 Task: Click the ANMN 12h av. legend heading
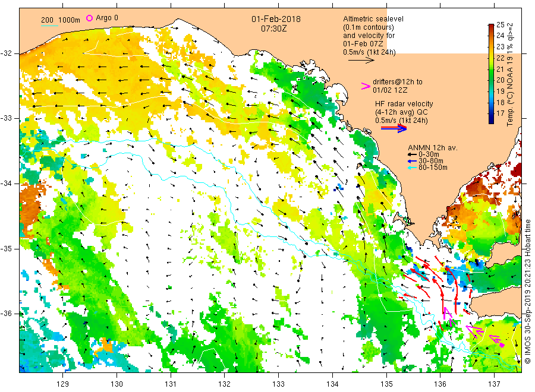click(x=433, y=148)
